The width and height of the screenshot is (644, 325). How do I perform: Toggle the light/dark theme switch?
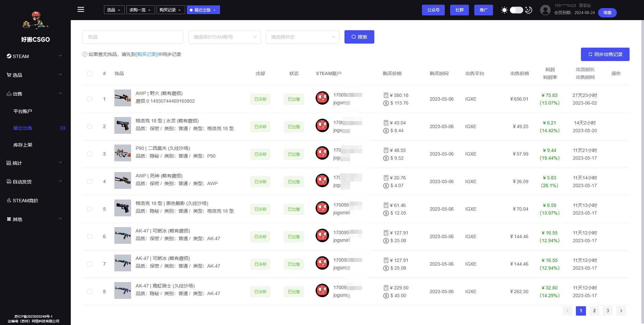517,10
